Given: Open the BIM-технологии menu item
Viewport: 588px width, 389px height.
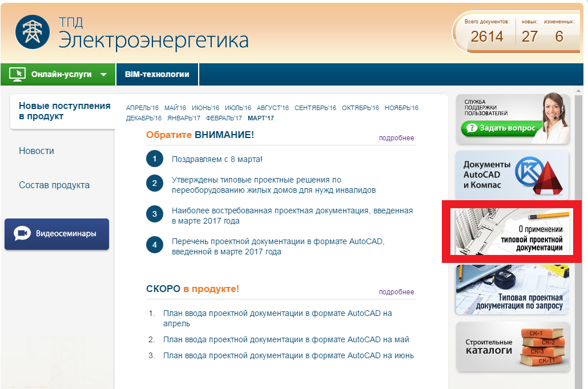Looking at the screenshot, I should (x=157, y=74).
